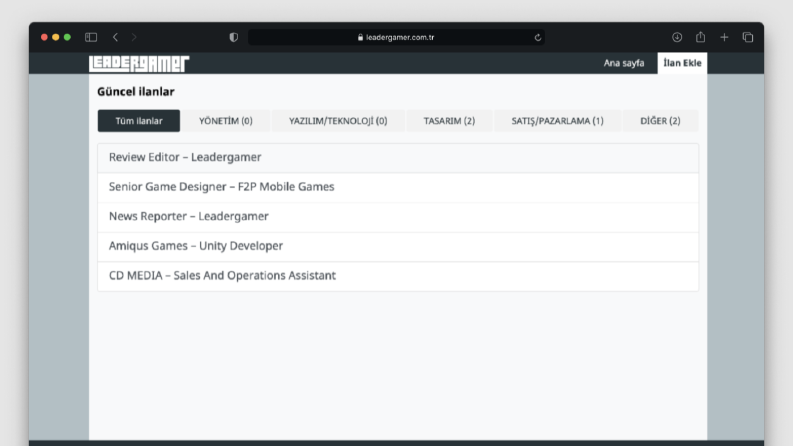Open the Review Editor – Leadergamer listing

(398, 158)
